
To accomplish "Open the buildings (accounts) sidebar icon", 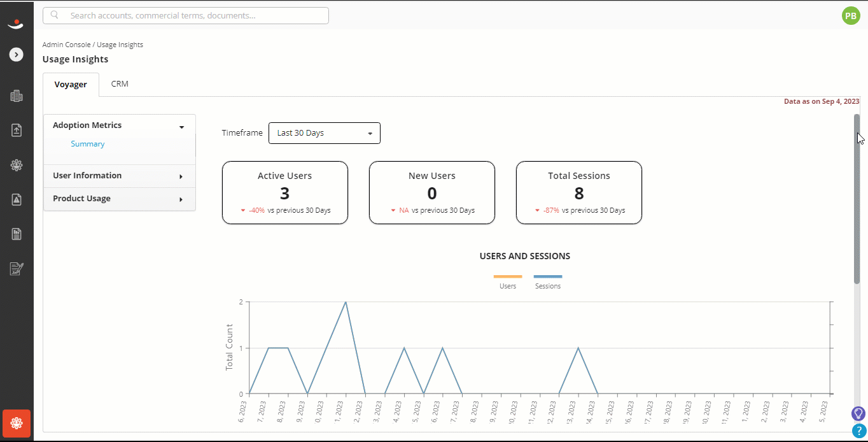I will point(17,96).
